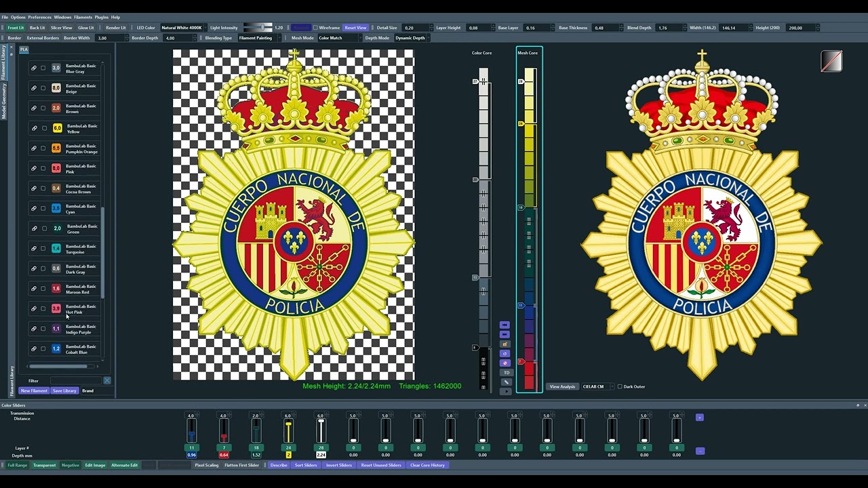Click the diagonal-slash square icon in preview corner
Image resolution: width=868 pixels, height=488 pixels.
point(831,61)
